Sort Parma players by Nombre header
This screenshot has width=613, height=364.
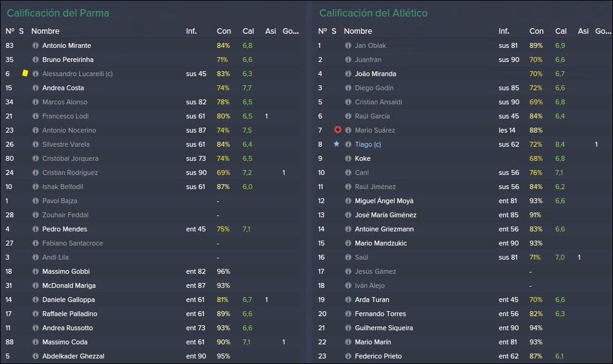[45, 31]
